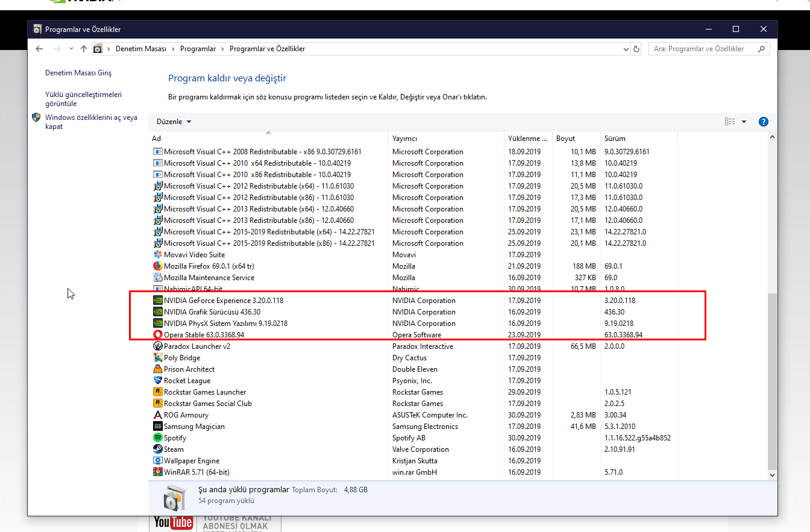Click the Mozilla Maintenance Service icon
810x532 pixels.
click(158, 278)
